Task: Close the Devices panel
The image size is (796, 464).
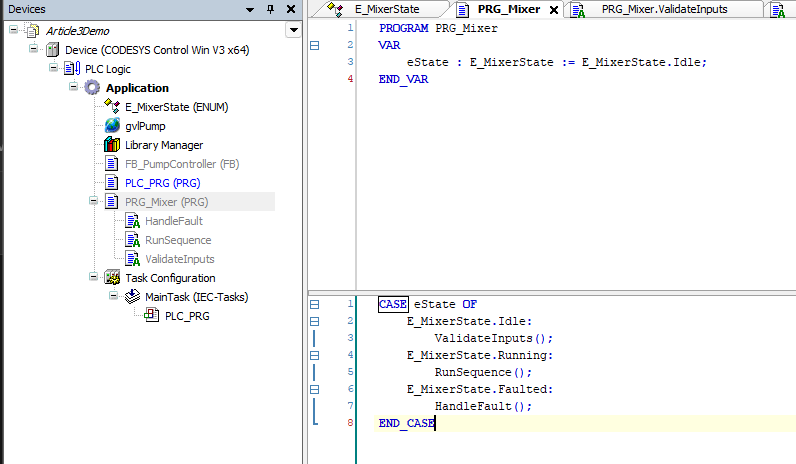Action: [291, 9]
